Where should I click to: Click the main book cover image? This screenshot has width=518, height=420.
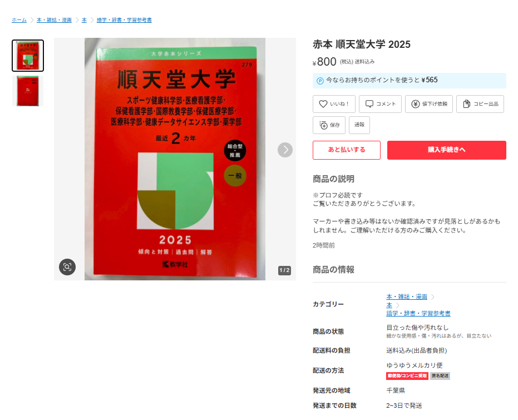(175, 159)
